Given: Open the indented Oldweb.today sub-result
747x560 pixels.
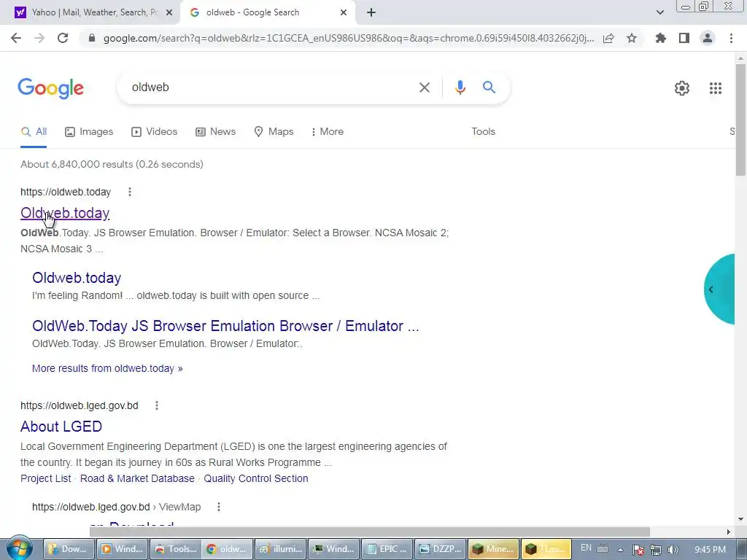Looking at the screenshot, I should (77, 278).
